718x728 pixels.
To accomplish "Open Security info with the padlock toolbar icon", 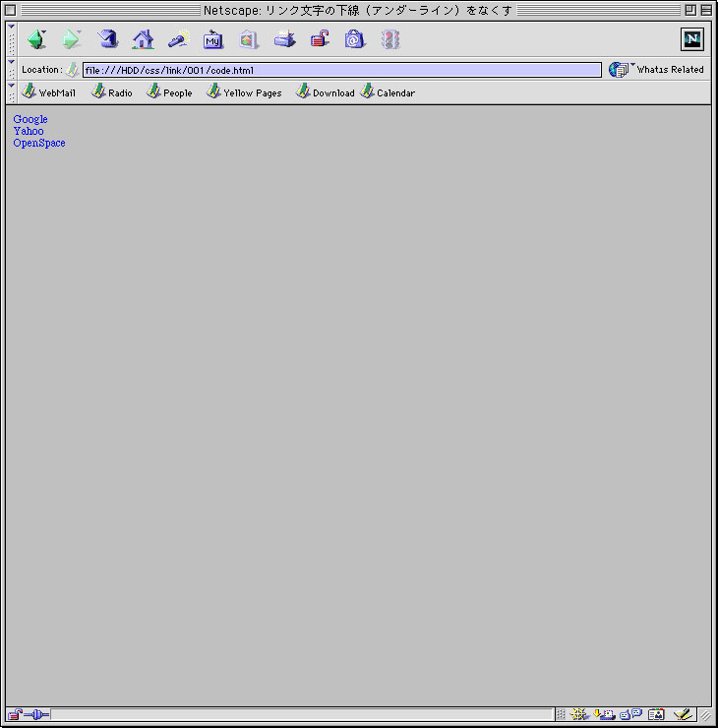I will point(320,40).
